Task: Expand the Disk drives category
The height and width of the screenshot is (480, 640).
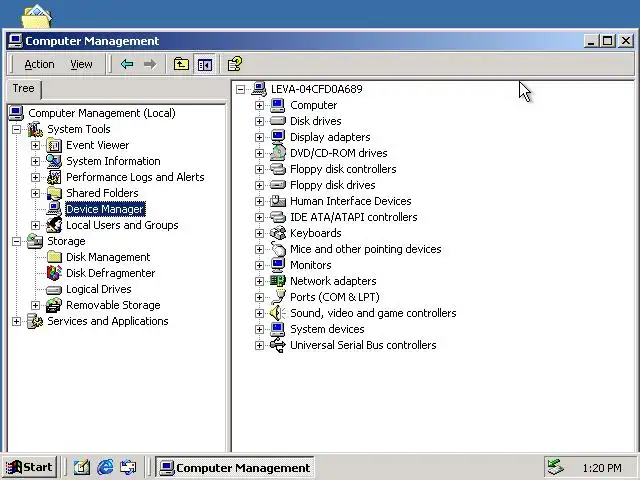Action: (x=259, y=121)
